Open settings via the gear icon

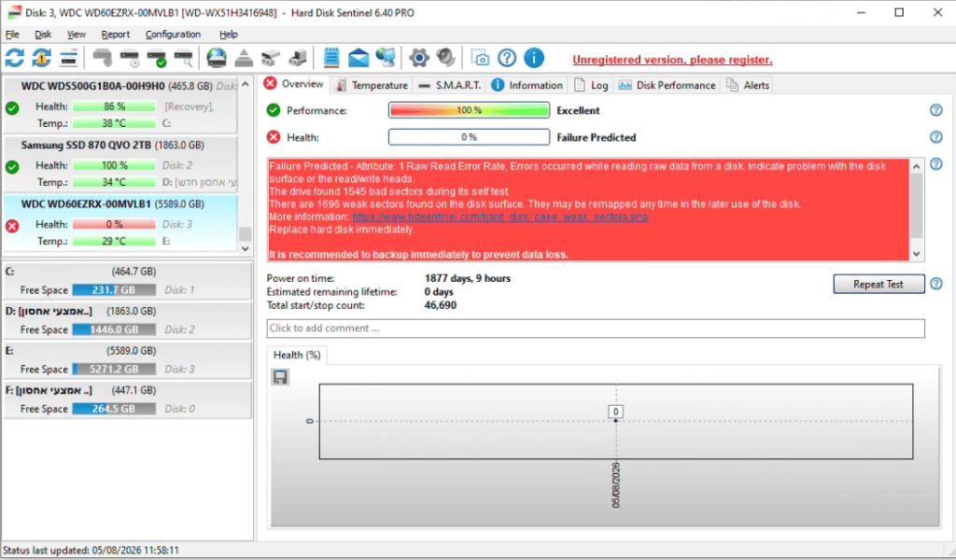point(419,58)
